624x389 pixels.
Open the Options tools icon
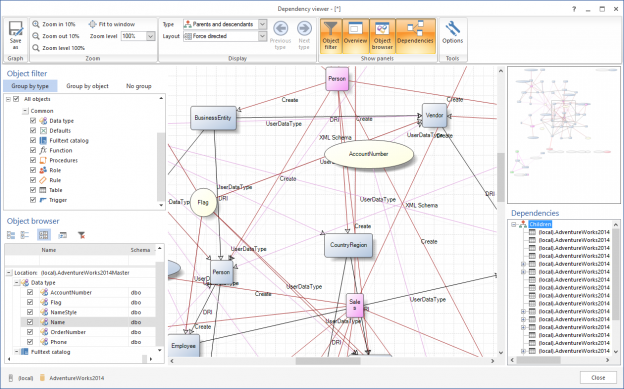(x=452, y=33)
